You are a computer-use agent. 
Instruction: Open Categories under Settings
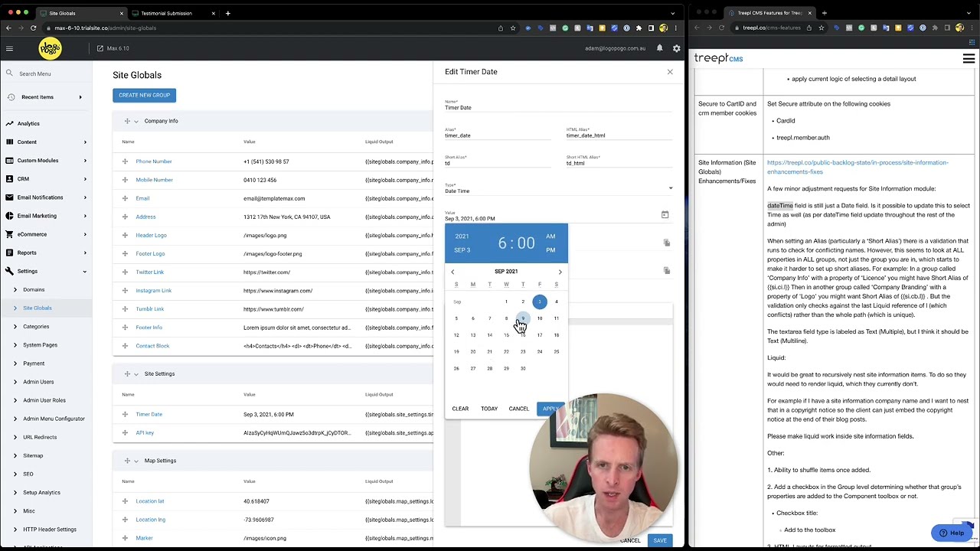tap(36, 326)
